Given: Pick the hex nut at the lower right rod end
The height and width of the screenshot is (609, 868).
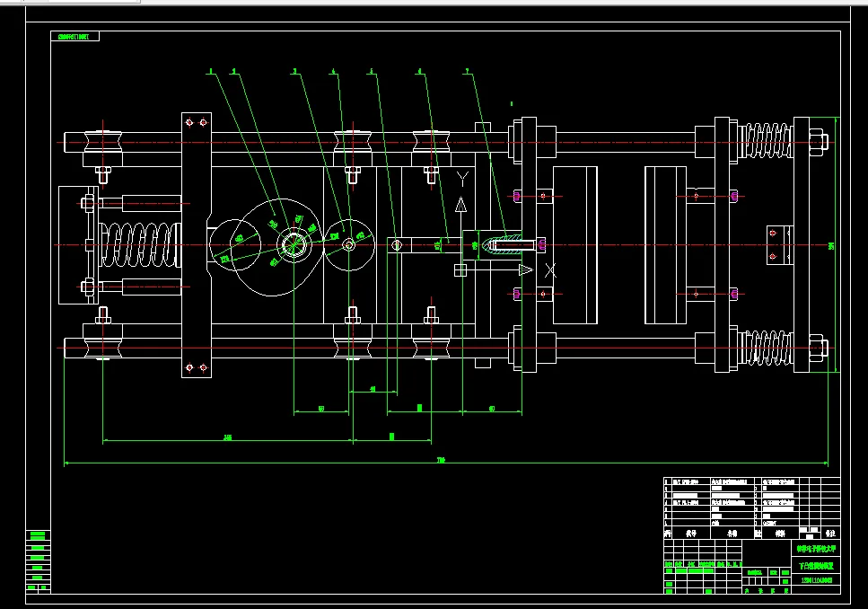Looking at the screenshot, I should tap(818, 348).
